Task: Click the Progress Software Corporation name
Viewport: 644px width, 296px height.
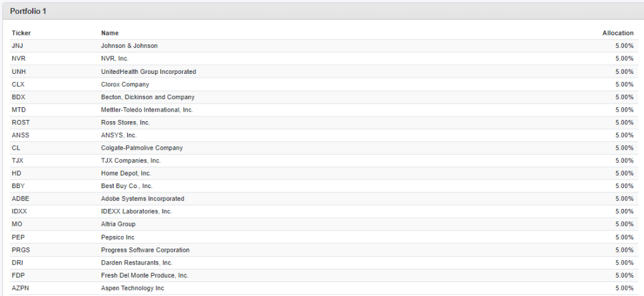Action: coord(145,250)
